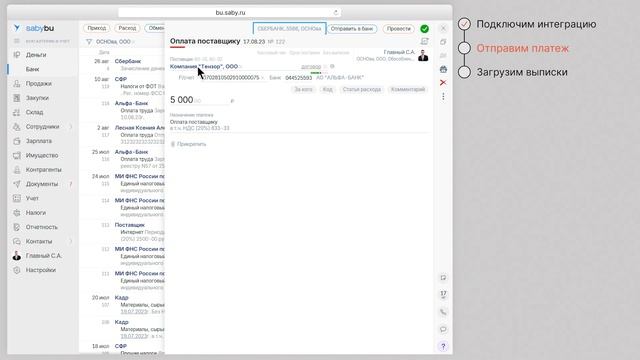The width and height of the screenshot is (640, 360).
Task: Click the green checkmark save icon
Action: pos(424,29)
